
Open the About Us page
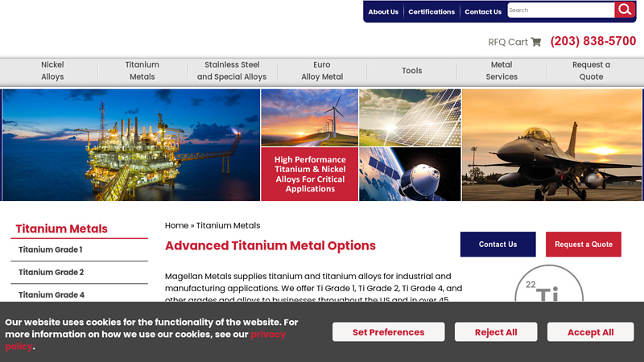[x=383, y=11]
